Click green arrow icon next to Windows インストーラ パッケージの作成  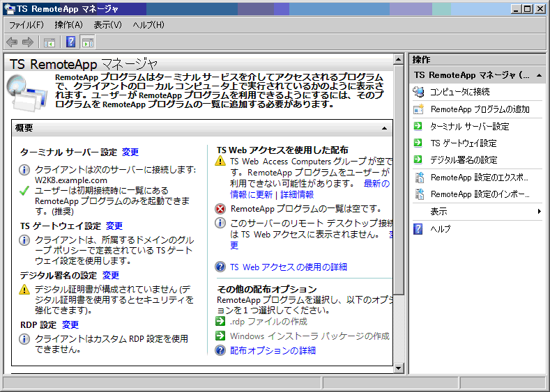coord(220,336)
